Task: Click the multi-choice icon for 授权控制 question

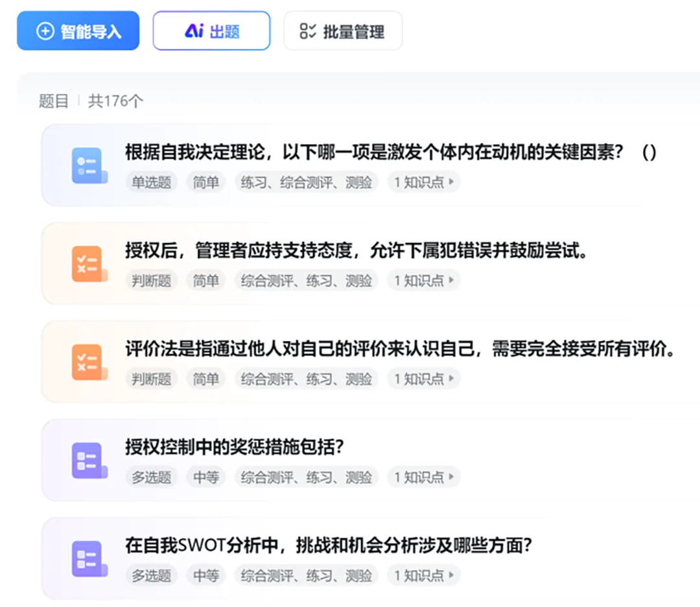Action: point(87,461)
